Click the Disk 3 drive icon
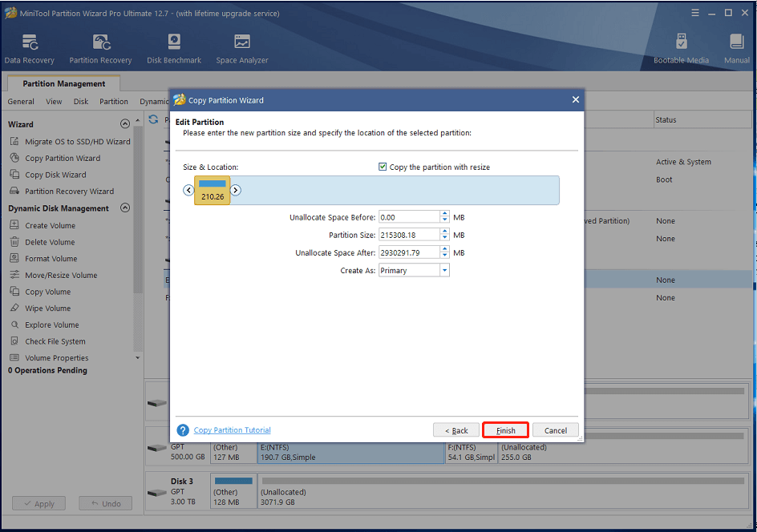The width and height of the screenshot is (757, 532). click(x=157, y=493)
